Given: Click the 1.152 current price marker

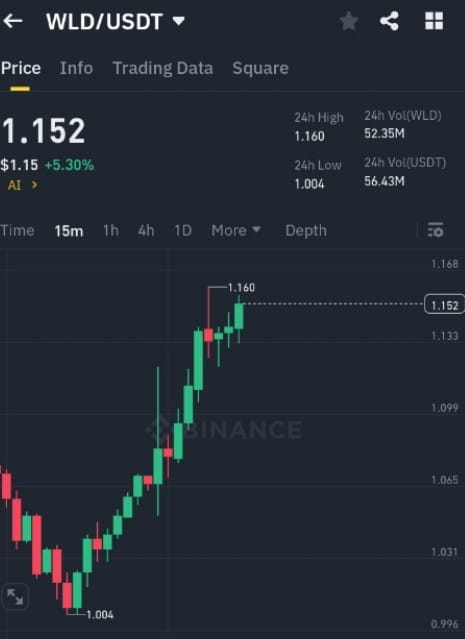Looking at the screenshot, I should [444, 304].
